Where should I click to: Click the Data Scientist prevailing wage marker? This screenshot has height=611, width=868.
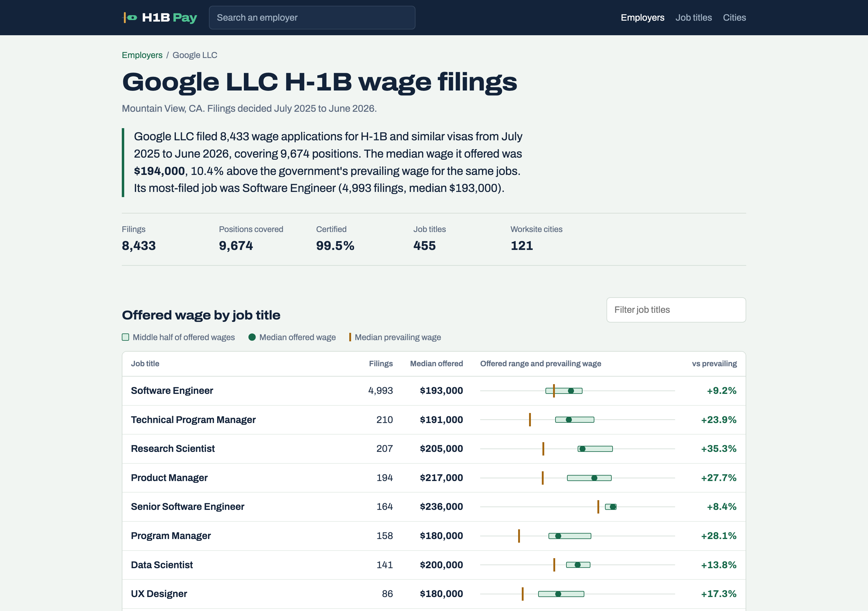(554, 565)
